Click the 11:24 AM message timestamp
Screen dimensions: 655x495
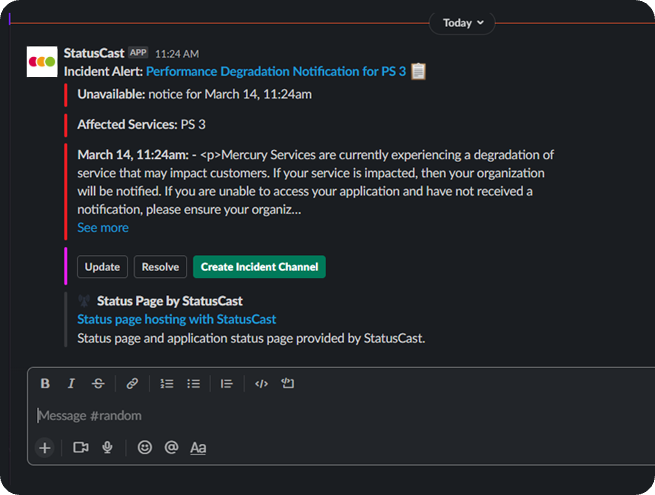click(x=177, y=54)
